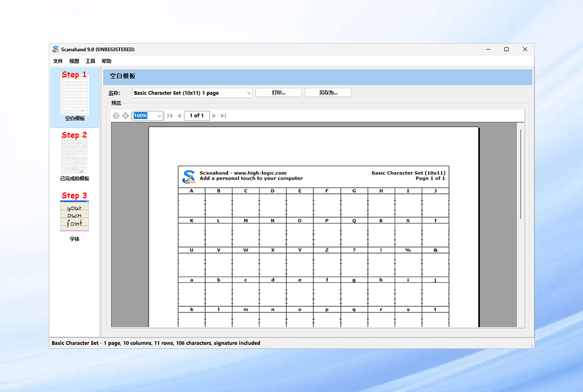Maximize the Scanahand window

(506, 49)
